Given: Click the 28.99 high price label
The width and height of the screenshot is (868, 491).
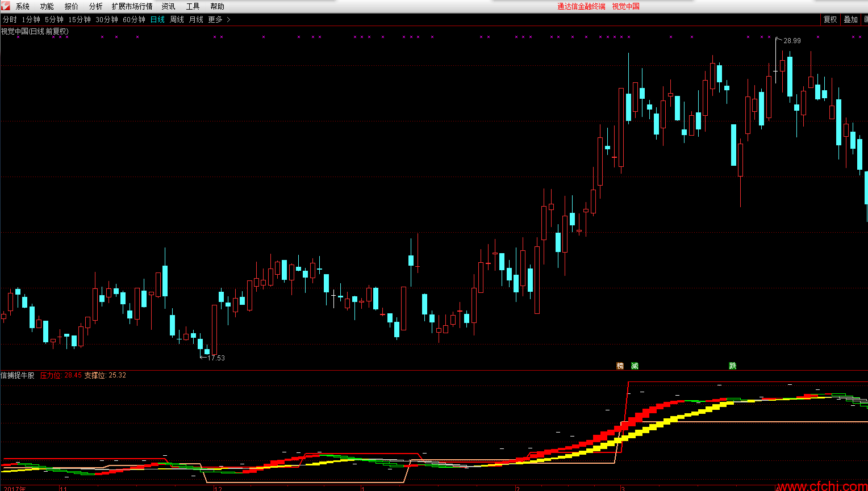Looking at the screenshot, I should [792, 41].
